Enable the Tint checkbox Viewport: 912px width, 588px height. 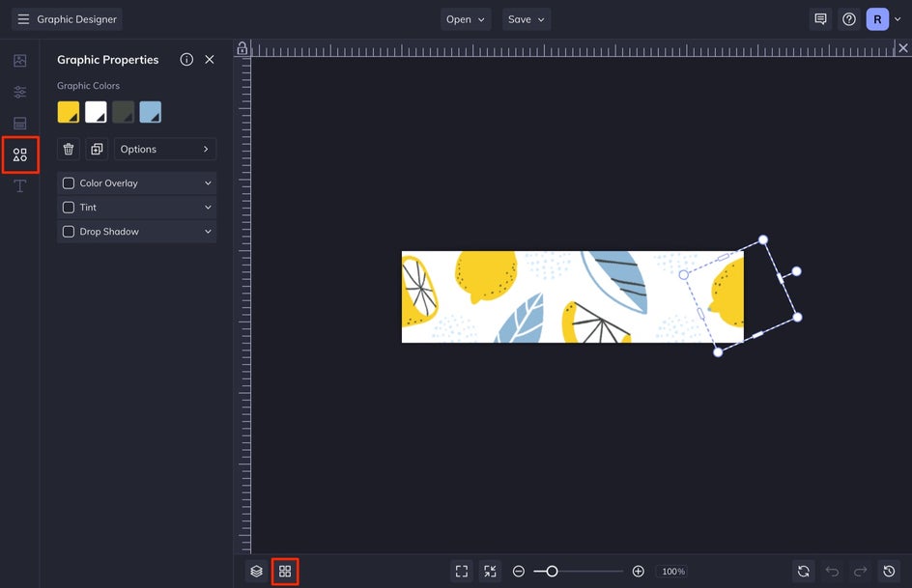[x=69, y=208]
